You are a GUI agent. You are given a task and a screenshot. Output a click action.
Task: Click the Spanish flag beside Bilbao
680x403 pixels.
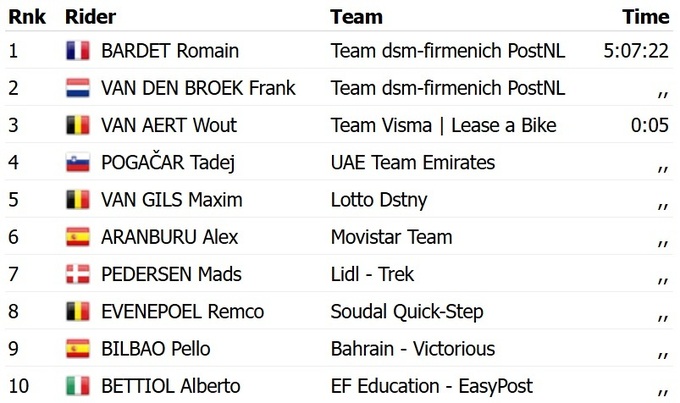click(77, 349)
